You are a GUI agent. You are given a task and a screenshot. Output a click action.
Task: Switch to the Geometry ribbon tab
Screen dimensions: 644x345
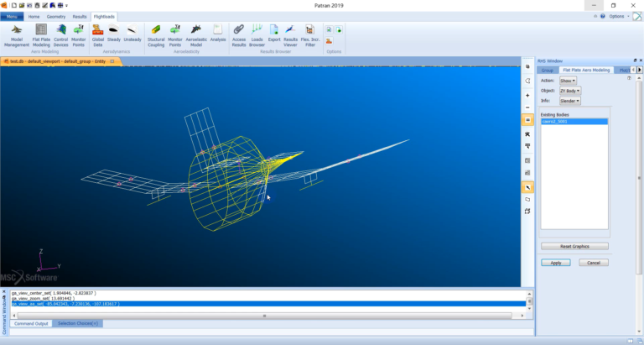coord(56,17)
